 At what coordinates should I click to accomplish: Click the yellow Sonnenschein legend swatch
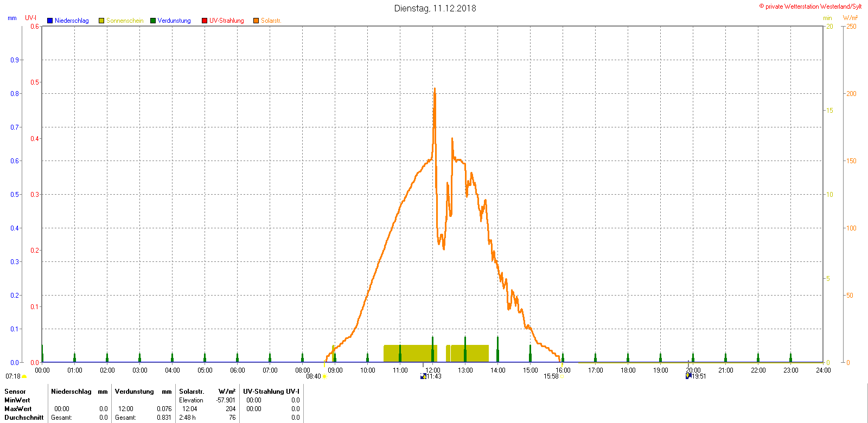pos(101,21)
